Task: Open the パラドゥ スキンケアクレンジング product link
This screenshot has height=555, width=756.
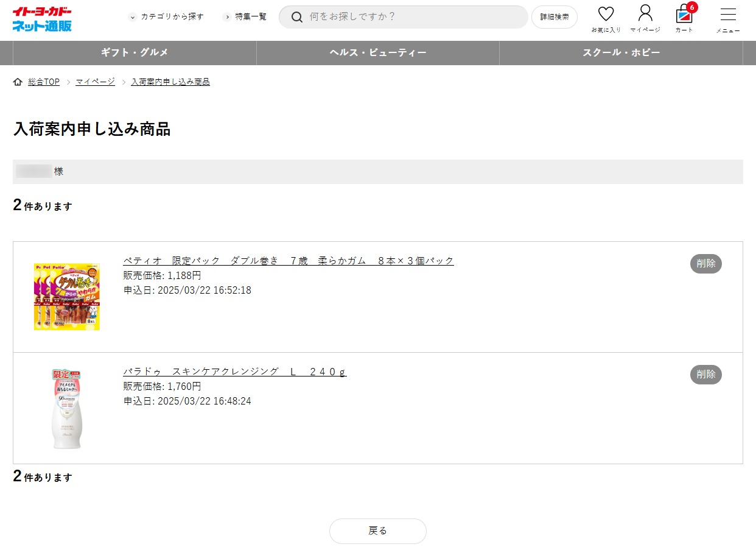Action: pyautogui.click(x=235, y=372)
